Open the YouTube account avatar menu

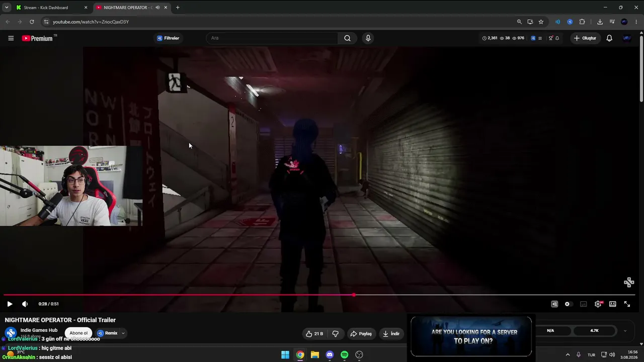(x=627, y=38)
